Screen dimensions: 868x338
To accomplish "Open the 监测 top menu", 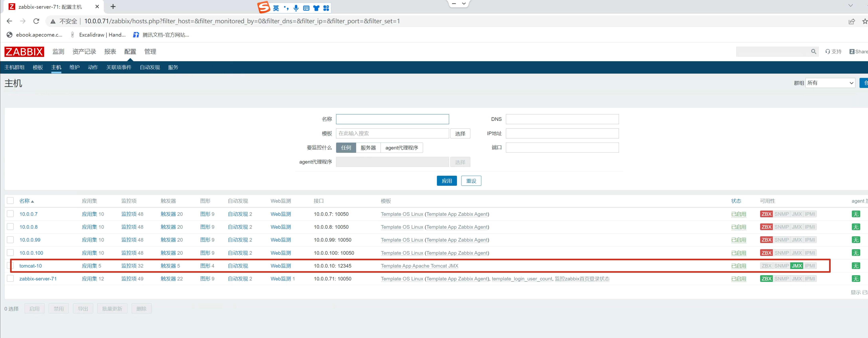I will pos(58,51).
